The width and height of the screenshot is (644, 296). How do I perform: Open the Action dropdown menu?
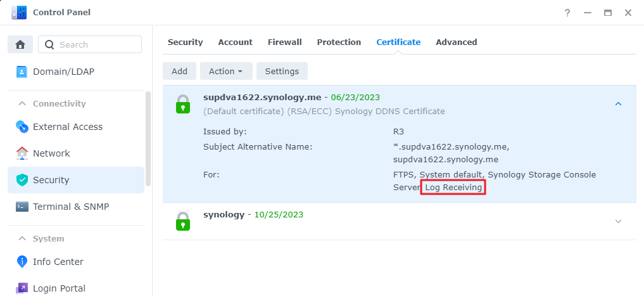pos(226,71)
